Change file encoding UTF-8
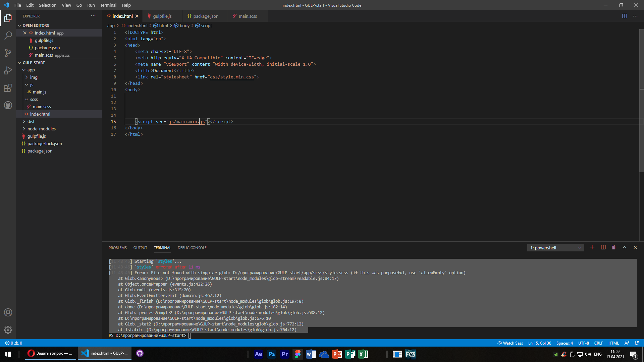 point(583,343)
